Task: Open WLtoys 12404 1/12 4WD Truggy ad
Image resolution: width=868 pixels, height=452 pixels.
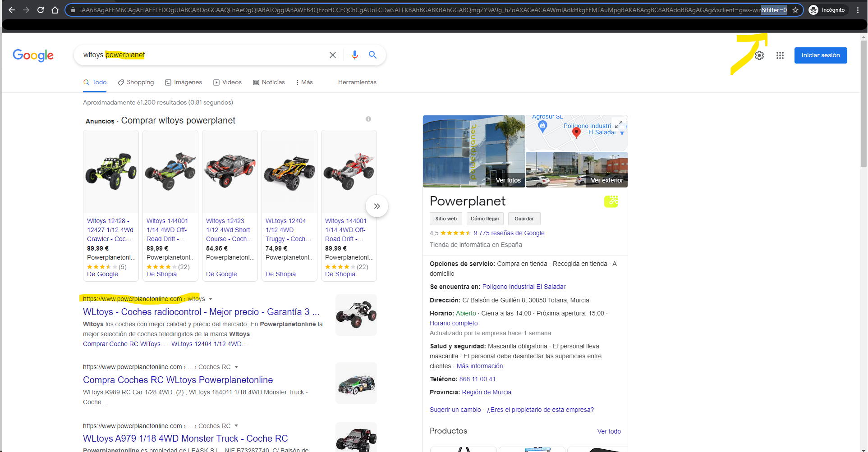Action: [x=289, y=230]
